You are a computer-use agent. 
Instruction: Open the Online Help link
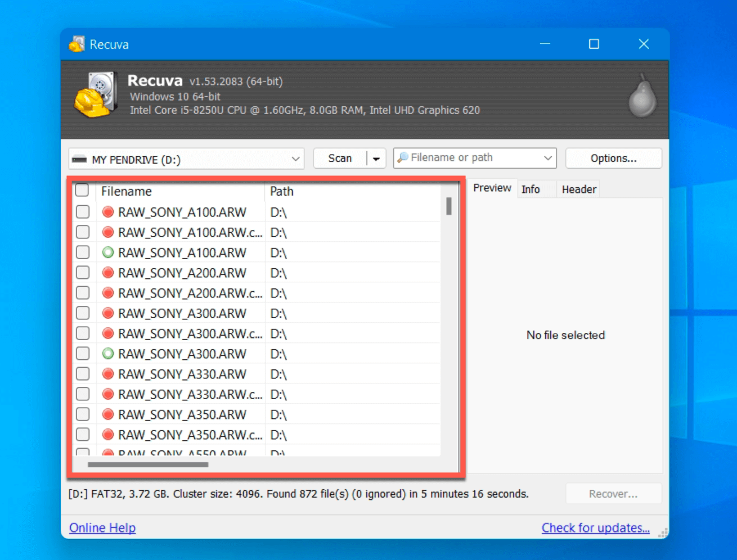pos(102,528)
